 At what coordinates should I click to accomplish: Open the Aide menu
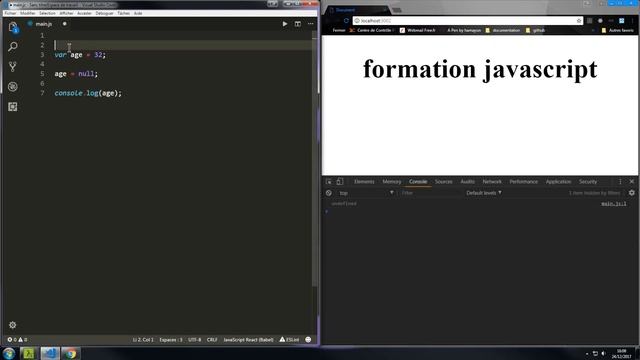[138, 13]
